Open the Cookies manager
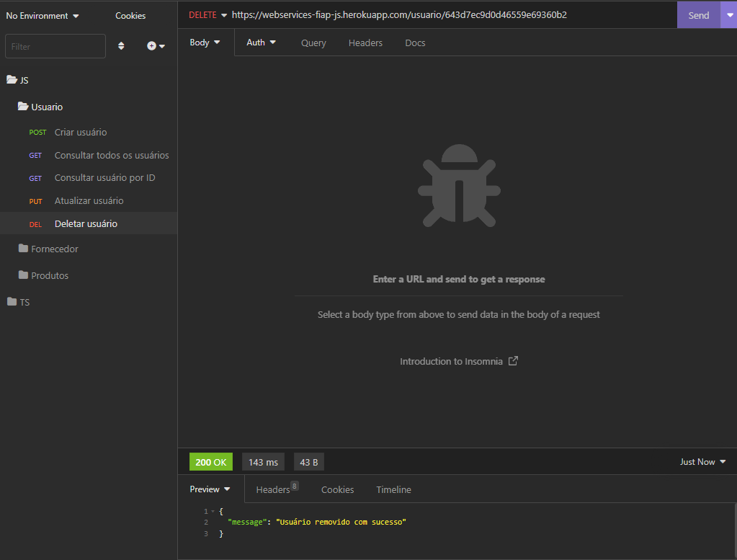Image resolution: width=737 pixels, height=560 pixels. click(130, 15)
